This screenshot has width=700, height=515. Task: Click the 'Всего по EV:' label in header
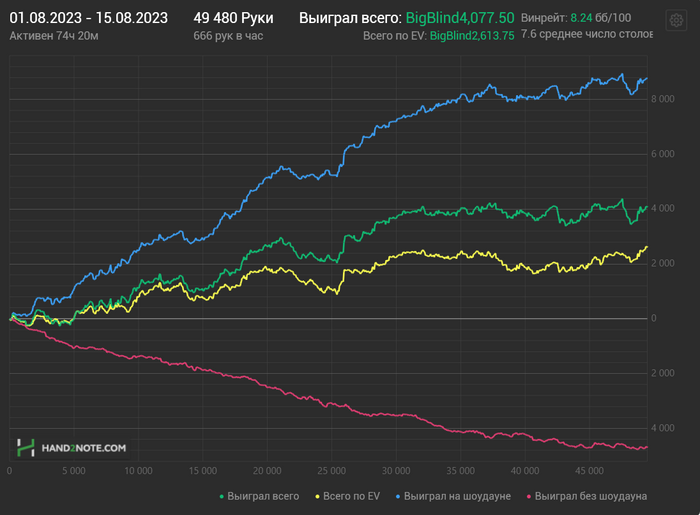(395, 36)
